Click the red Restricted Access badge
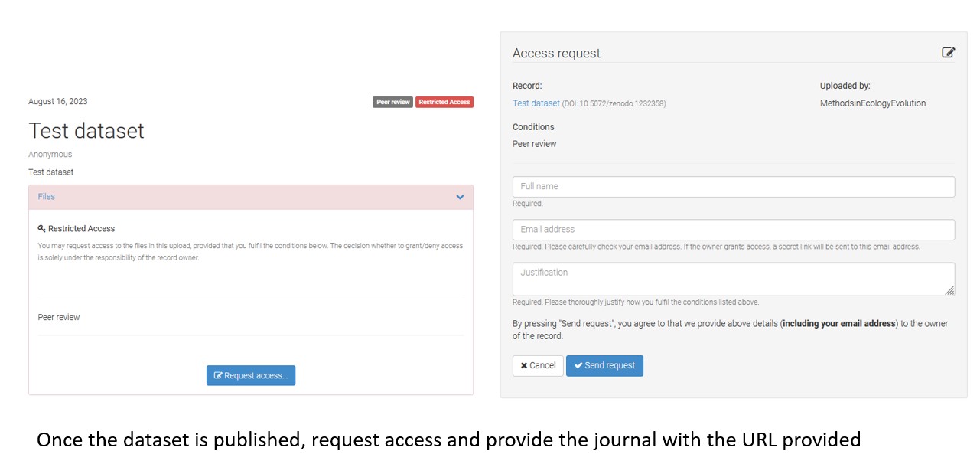Viewport: 980px width, 474px height. 444,102
